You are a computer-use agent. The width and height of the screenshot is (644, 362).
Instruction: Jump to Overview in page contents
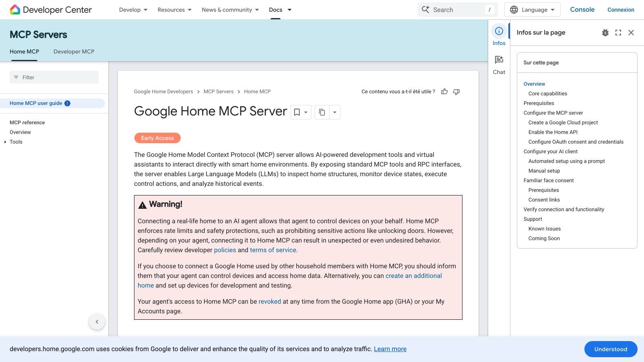pos(534,84)
